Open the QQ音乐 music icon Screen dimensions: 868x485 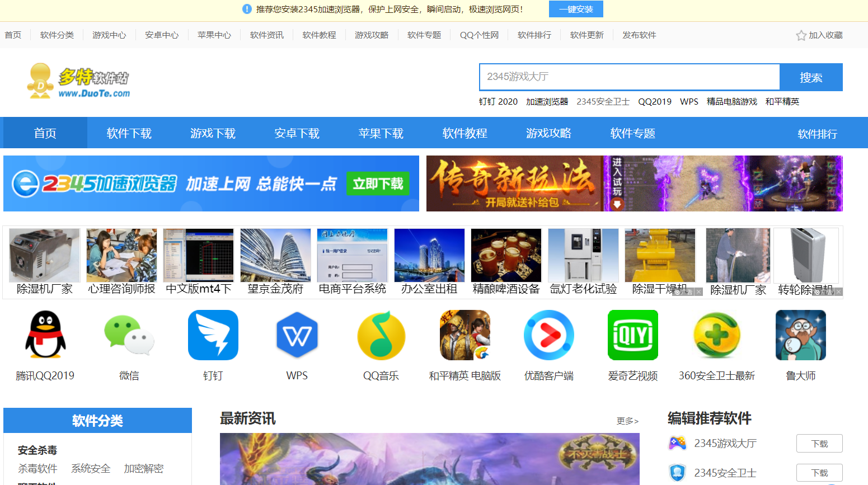pyautogui.click(x=381, y=335)
